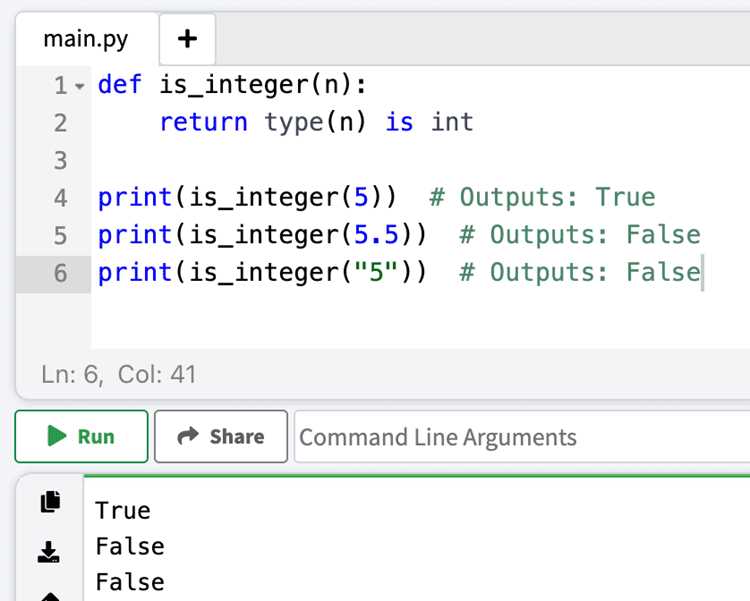The image size is (750, 601).
Task: Click the first True output line
Action: (x=123, y=511)
